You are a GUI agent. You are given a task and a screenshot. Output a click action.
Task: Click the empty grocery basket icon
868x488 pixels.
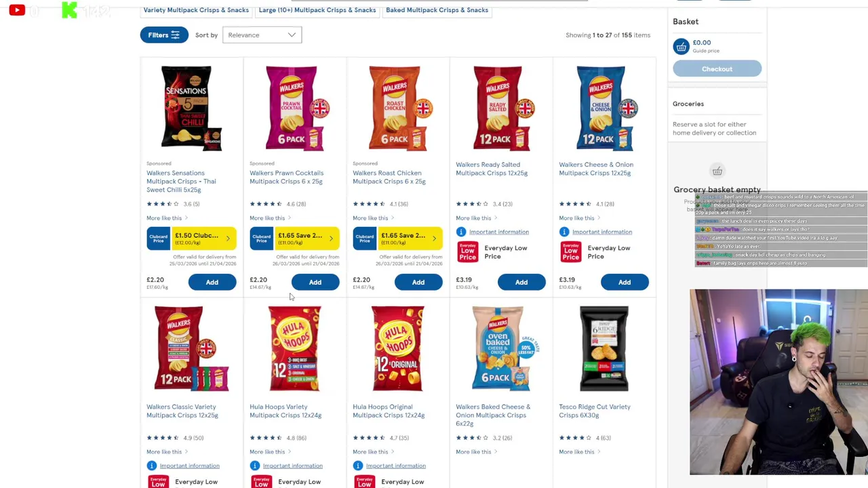717,171
